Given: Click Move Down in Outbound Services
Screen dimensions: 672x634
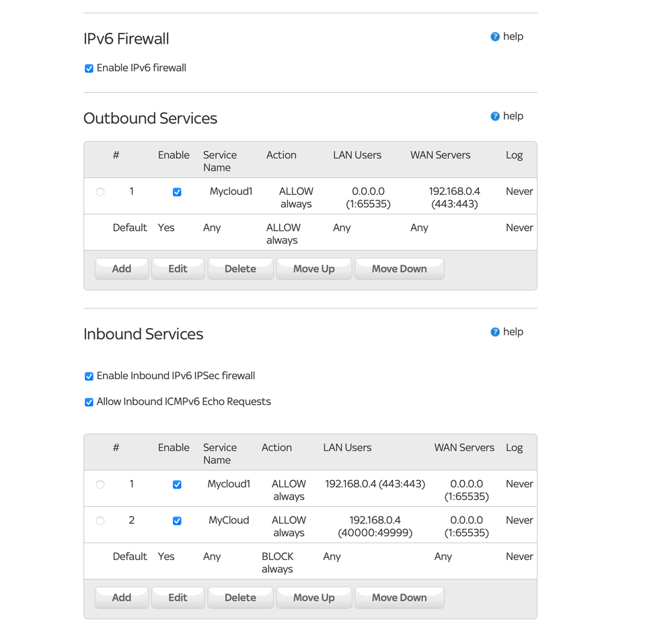Looking at the screenshot, I should tap(399, 269).
